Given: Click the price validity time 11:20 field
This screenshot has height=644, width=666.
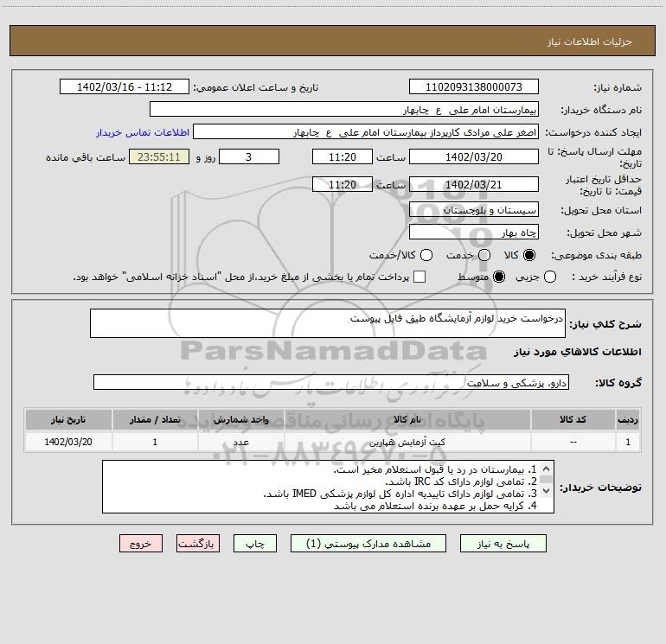Looking at the screenshot, I should click(343, 184).
